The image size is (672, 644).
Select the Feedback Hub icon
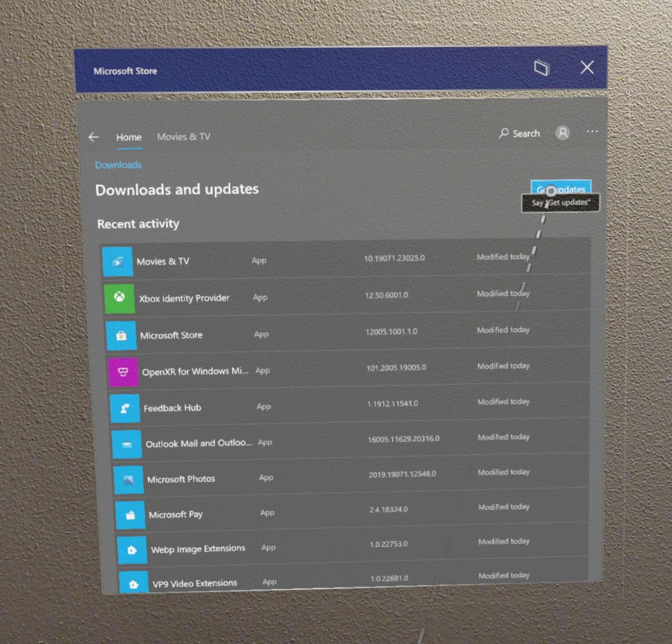(x=125, y=408)
